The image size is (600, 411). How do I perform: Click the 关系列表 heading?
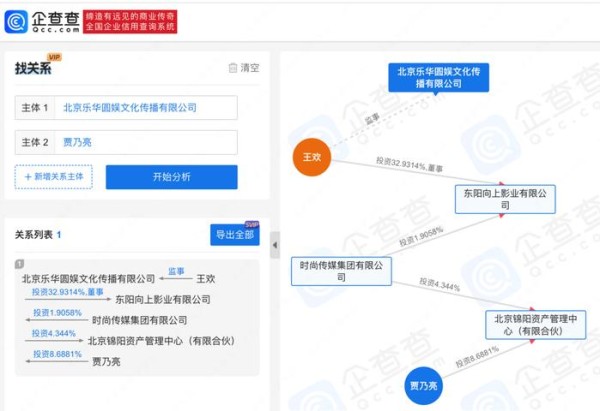(34, 235)
